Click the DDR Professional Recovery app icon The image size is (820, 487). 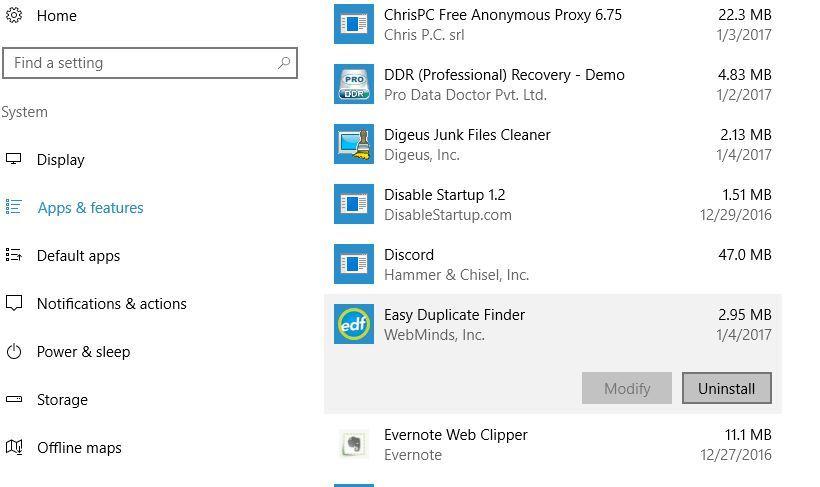coord(354,84)
